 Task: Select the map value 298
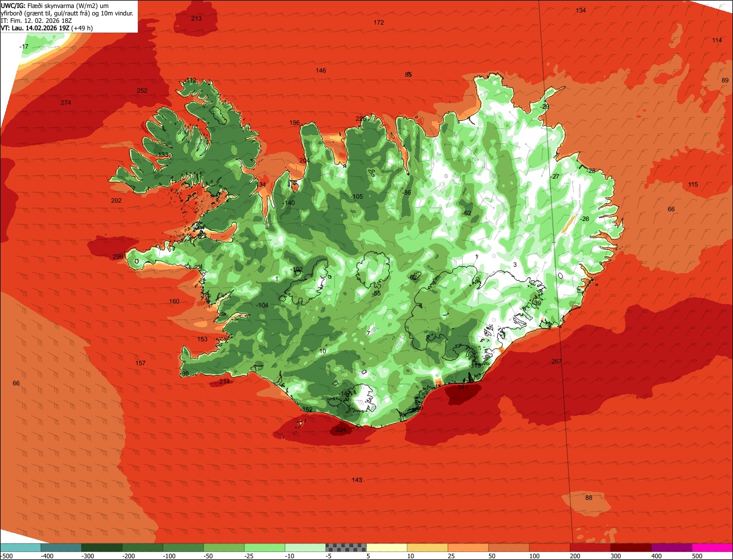[117, 257]
